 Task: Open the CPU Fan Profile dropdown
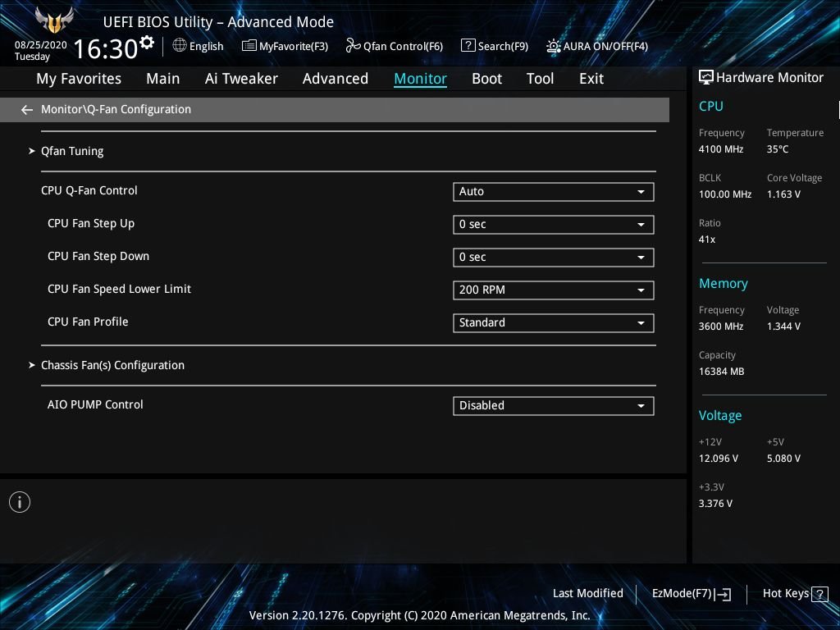pos(554,323)
